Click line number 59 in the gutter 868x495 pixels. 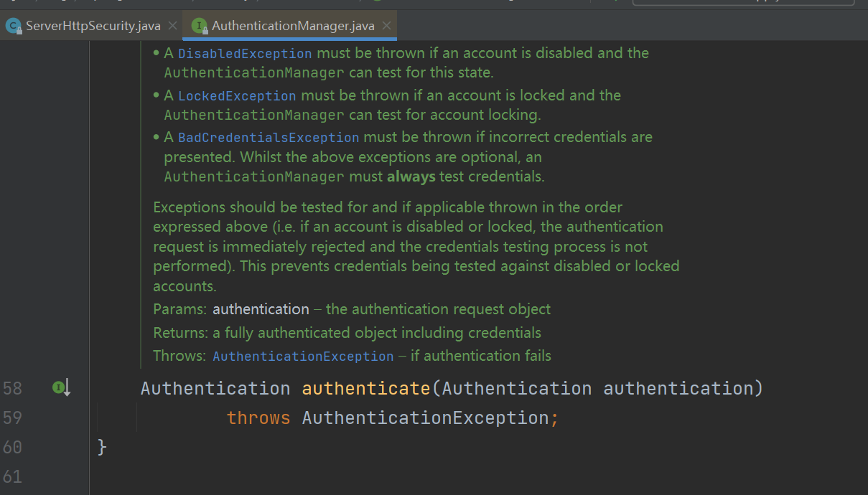13,418
